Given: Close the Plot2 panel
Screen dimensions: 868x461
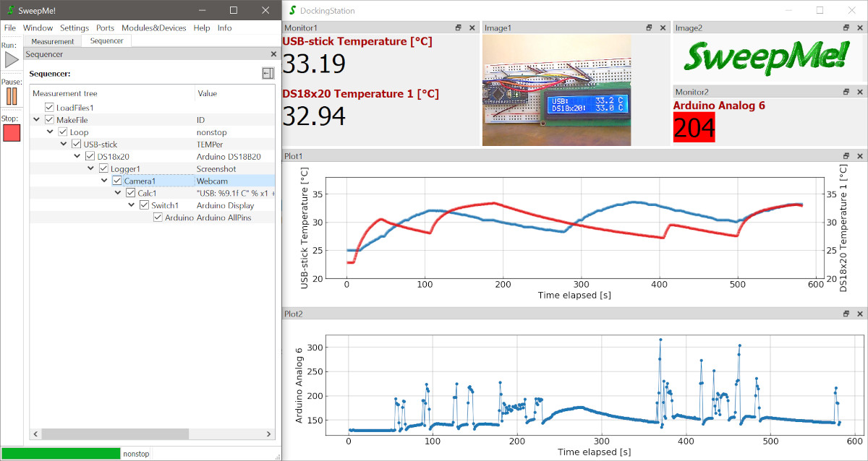Looking at the screenshot, I should (859, 314).
